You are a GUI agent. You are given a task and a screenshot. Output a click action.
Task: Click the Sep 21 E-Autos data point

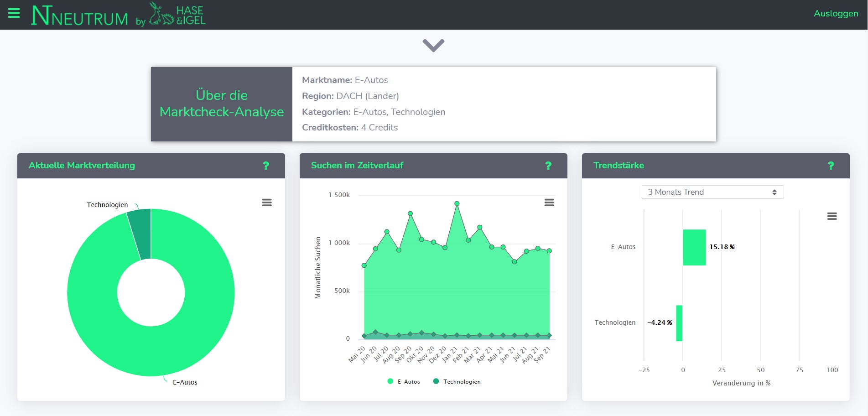coord(549,251)
